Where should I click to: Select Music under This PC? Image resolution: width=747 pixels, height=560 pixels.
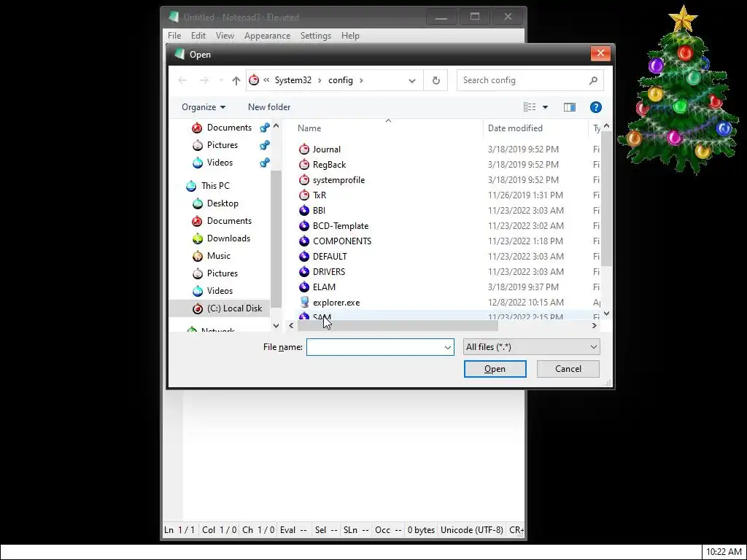tap(219, 256)
